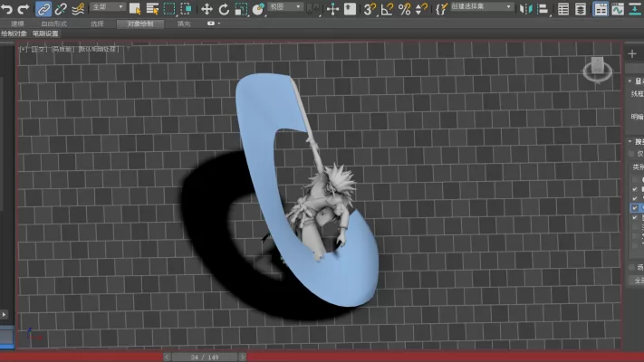Click the Undo arrow icon

point(7,8)
